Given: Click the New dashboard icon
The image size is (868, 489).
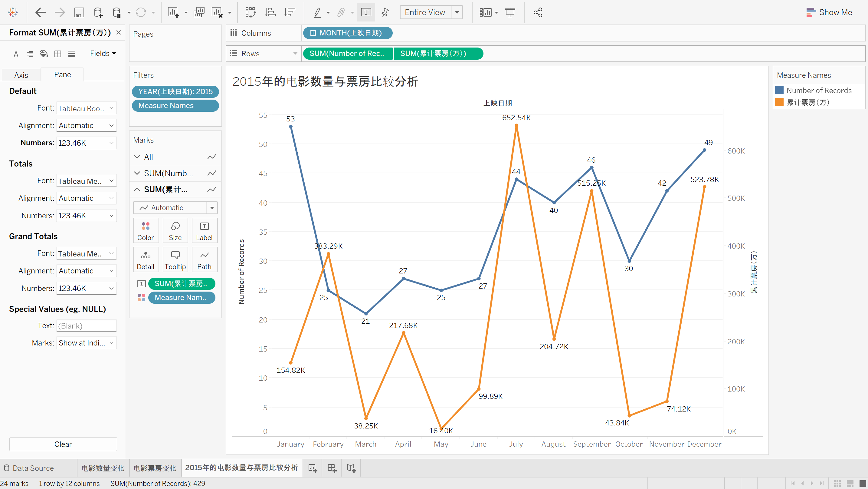Looking at the screenshot, I should tap(332, 468).
